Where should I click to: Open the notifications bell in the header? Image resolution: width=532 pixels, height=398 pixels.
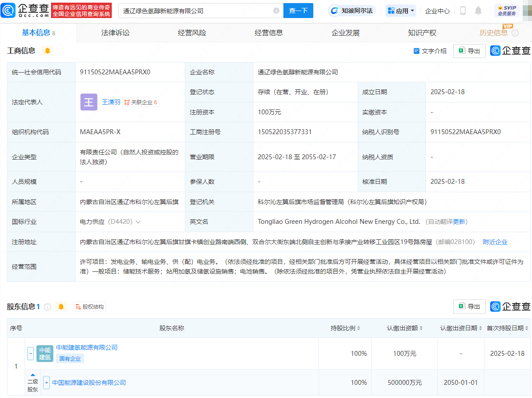click(478, 11)
